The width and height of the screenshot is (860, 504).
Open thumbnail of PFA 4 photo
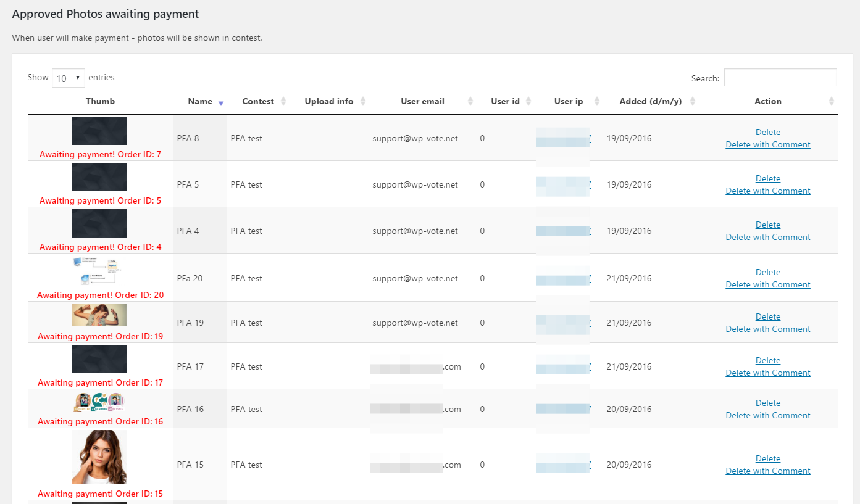pyautogui.click(x=99, y=223)
